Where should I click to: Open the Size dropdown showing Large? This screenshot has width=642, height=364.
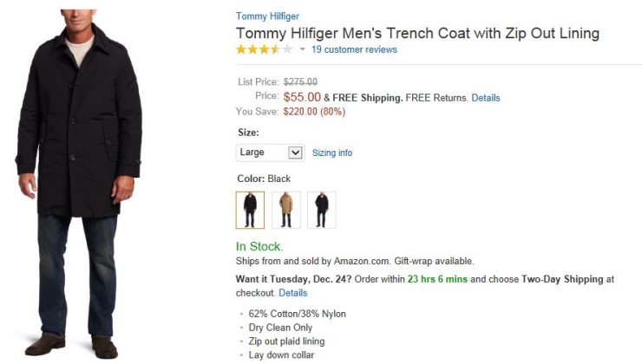pos(270,153)
